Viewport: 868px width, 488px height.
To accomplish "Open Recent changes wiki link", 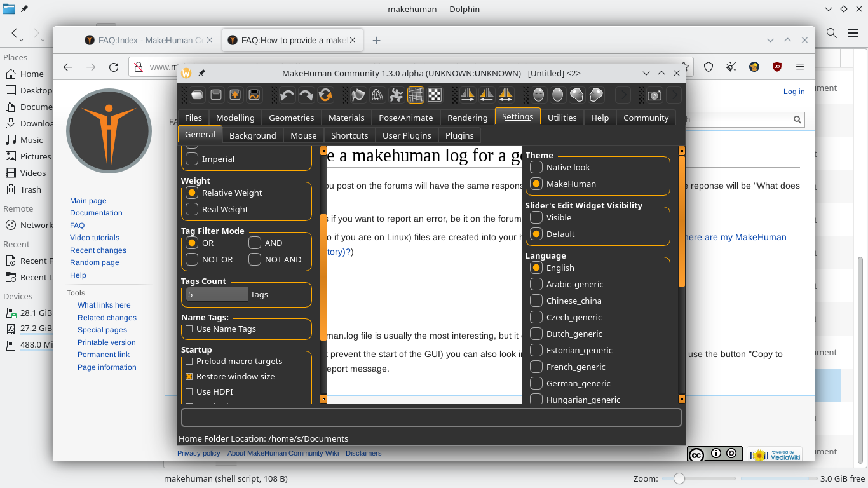I will pos(98,250).
